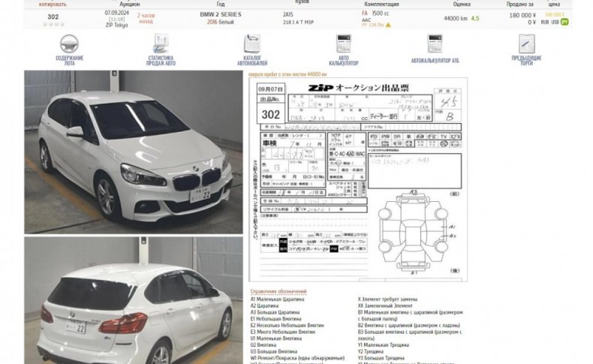Click the 180 000 ¥ sold price
593x364 pixels.
522,15
